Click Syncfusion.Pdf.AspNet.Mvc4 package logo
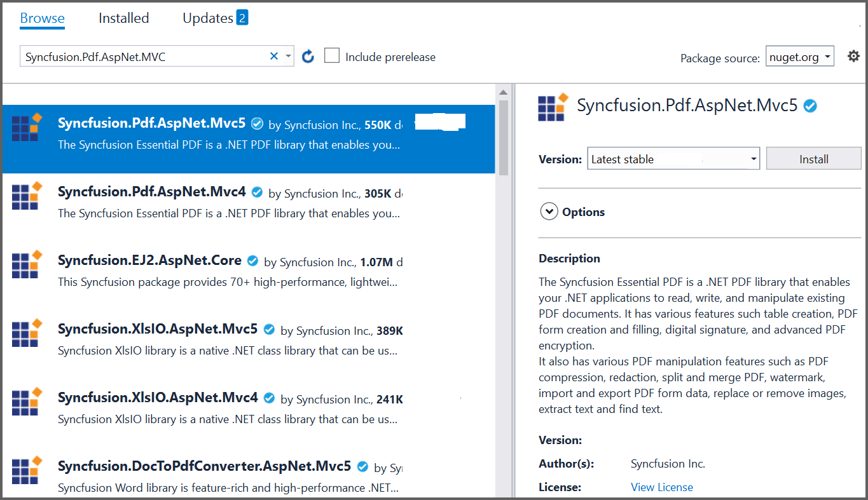 27,196
